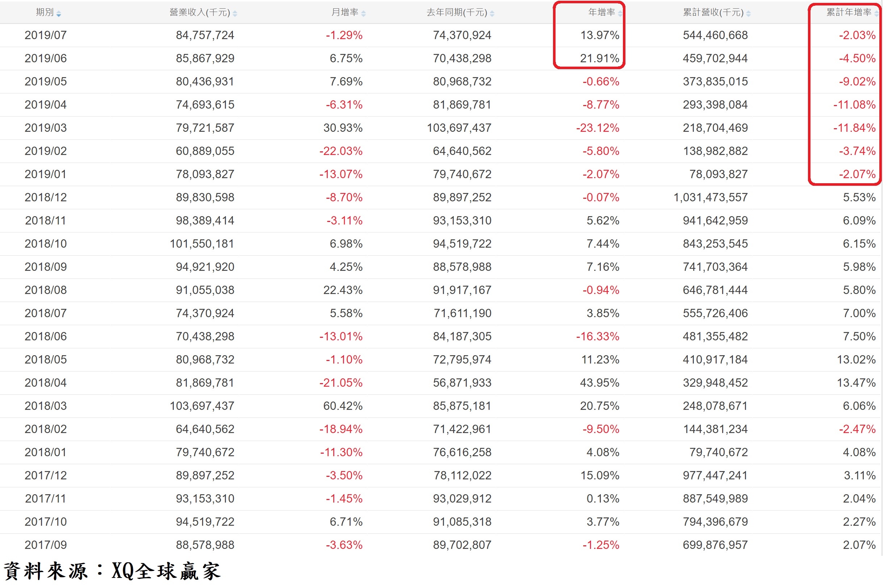Image resolution: width=888 pixels, height=588 pixels.
Task: Click the 累計營收(千元) column header label
Action: point(714,12)
